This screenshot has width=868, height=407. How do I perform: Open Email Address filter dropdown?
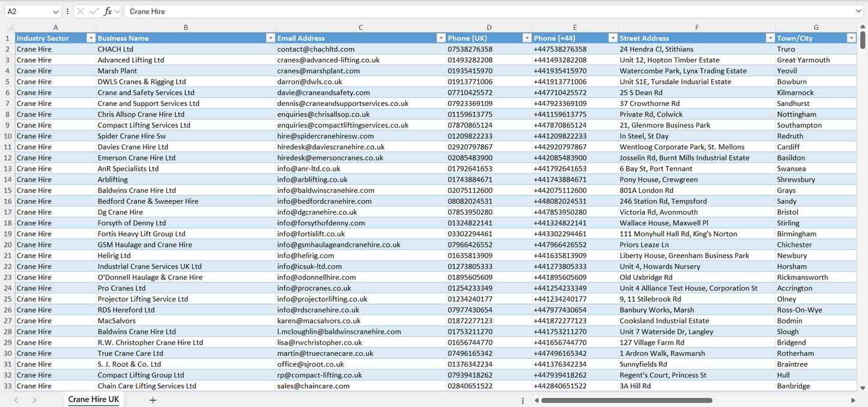[x=441, y=38]
